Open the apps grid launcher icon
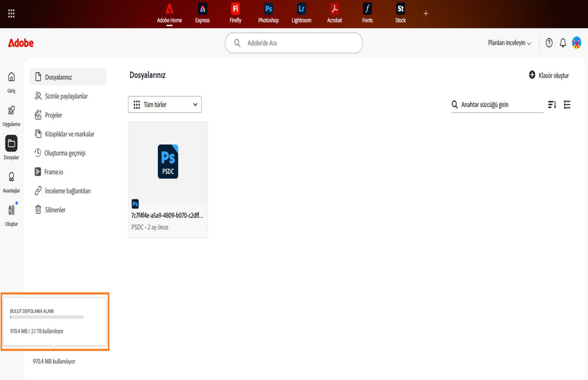Image resolution: width=588 pixels, height=380 pixels. 11,13
